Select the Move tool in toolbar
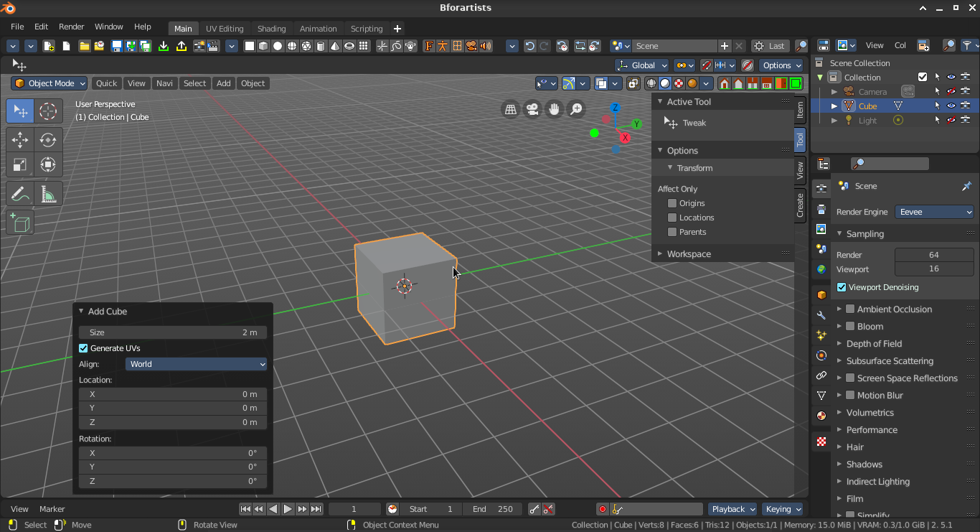The width and height of the screenshot is (980, 532). (x=20, y=140)
